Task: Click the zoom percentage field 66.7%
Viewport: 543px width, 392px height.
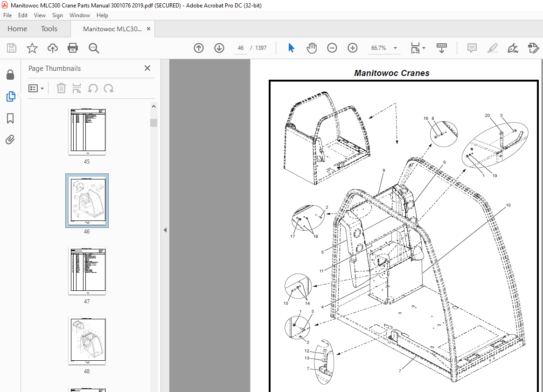Action: pyautogui.click(x=378, y=48)
